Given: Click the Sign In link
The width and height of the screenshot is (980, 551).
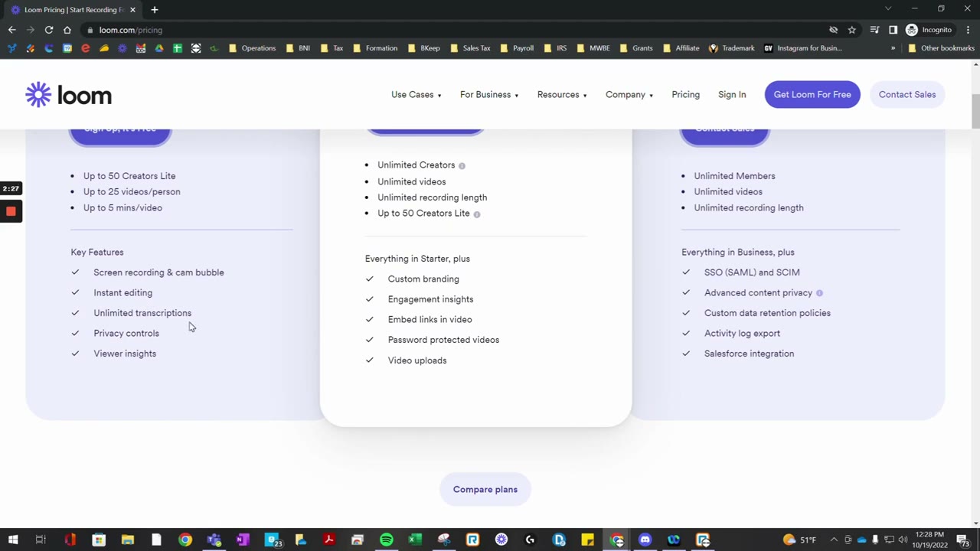Looking at the screenshot, I should tap(732, 95).
